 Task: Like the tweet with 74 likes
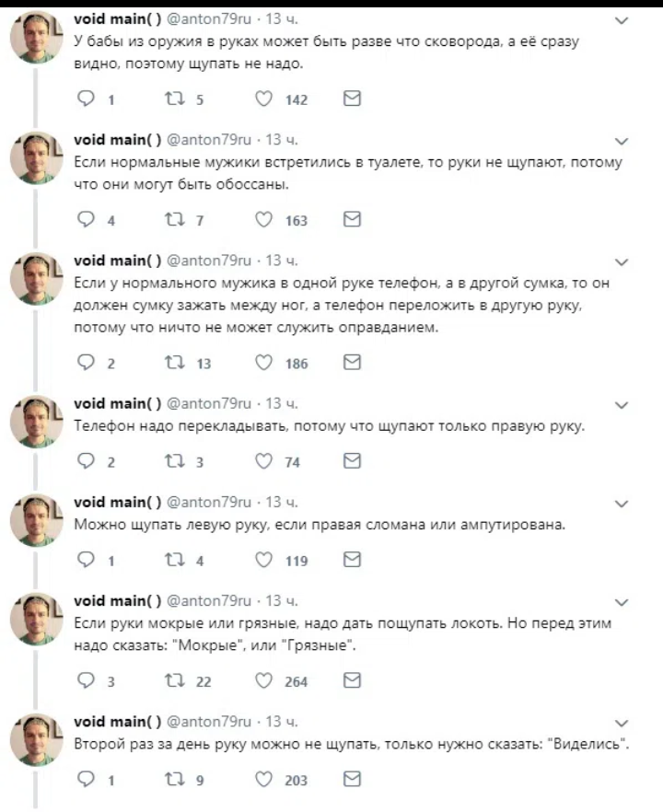[x=263, y=461]
